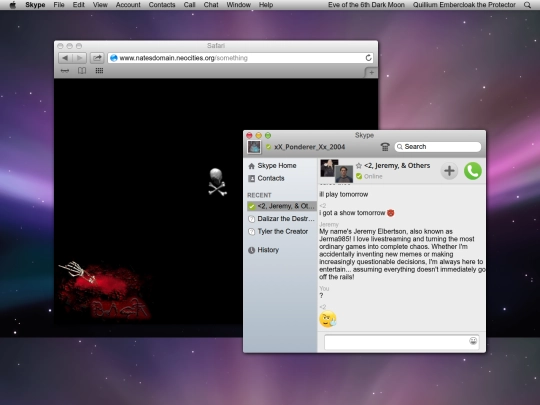Viewport: 540px width, 405px height.
Task: Click Jeremy's long introduction message
Action: 402,254
